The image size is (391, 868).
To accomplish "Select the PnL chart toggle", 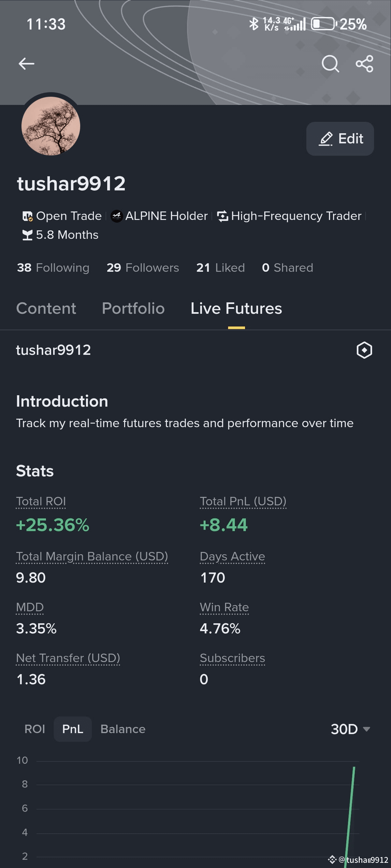I will (x=73, y=729).
